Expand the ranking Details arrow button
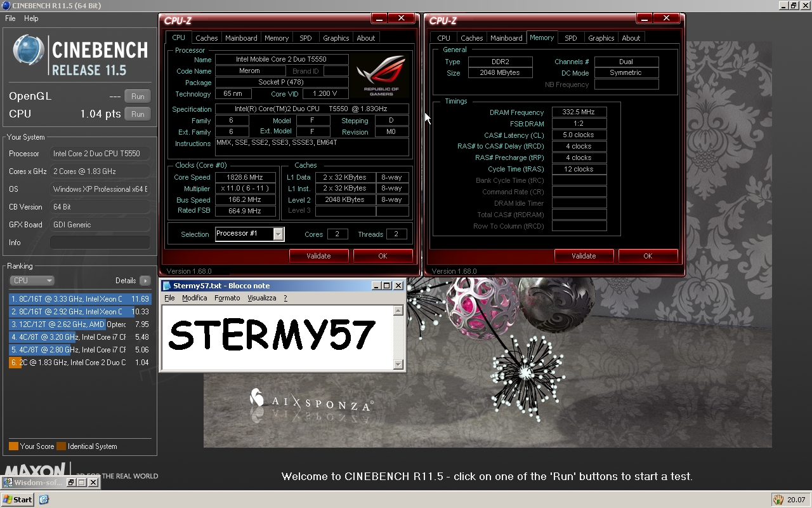This screenshot has height=508, width=812. pyautogui.click(x=145, y=281)
